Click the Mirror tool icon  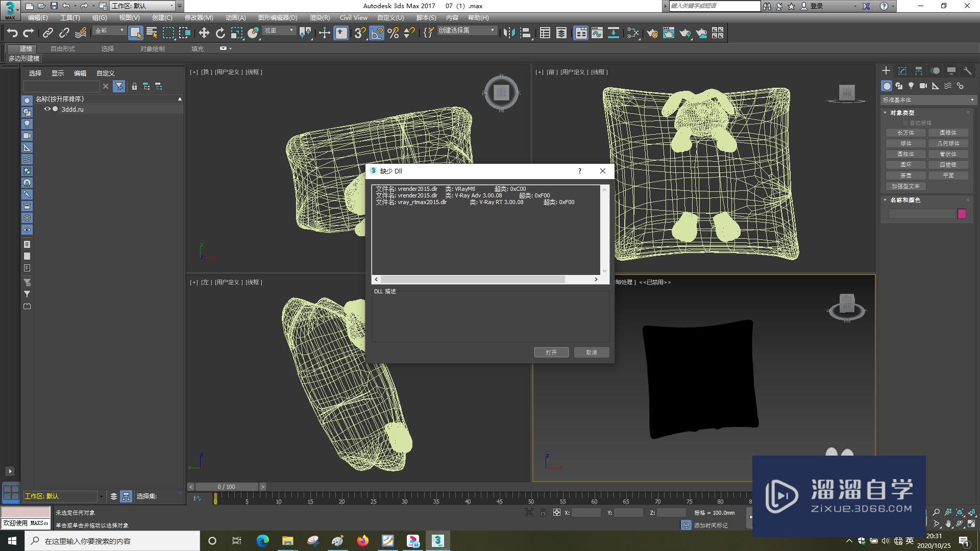tap(508, 33)
